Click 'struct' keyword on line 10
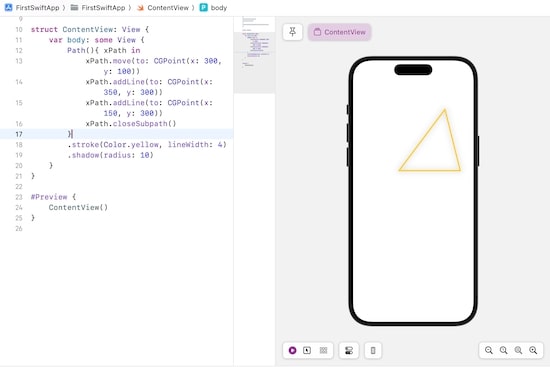Viewport: 550px width, 367px height. pos(44,29)
